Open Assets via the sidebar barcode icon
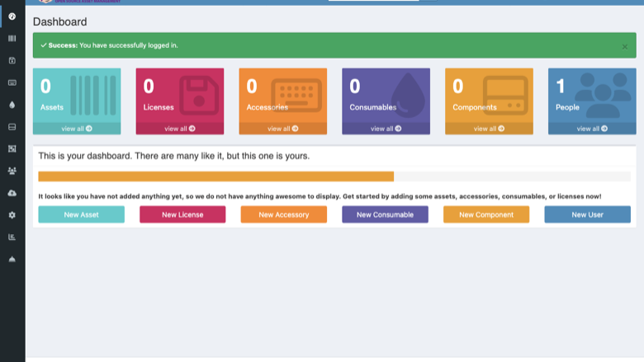The width and height of the screenshot is (644, 362). click(x=12, y=39)
